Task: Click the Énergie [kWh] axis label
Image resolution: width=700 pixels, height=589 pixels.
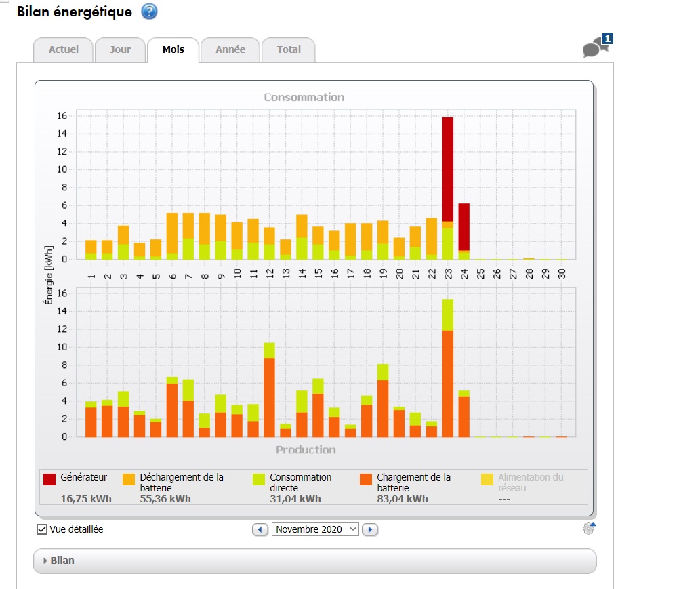Action: (x=48, y=275)
